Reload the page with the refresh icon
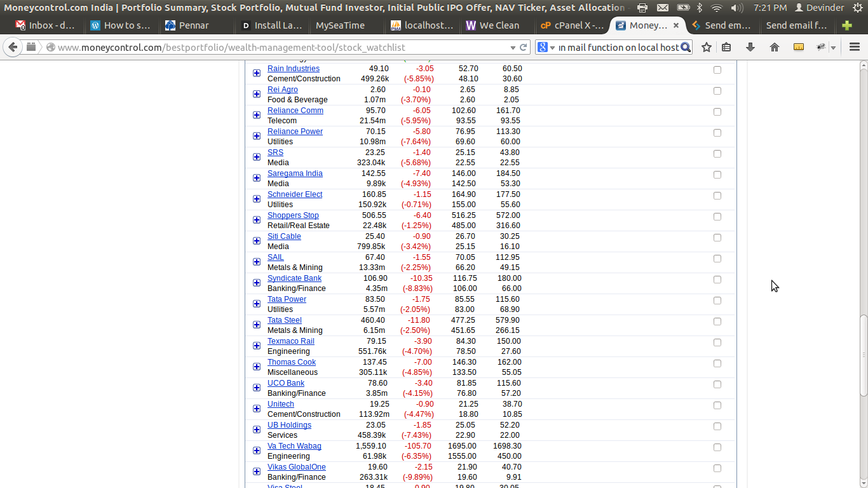Viewport: 868px width, 488px height. point(524,47)
